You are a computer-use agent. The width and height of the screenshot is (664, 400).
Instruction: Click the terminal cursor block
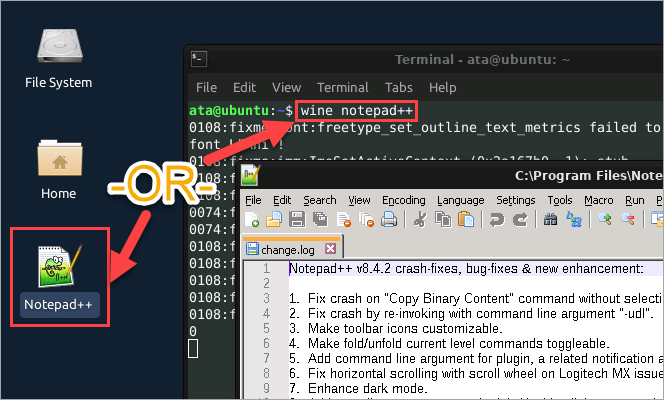pyautogui.click(x=193, y=348)
